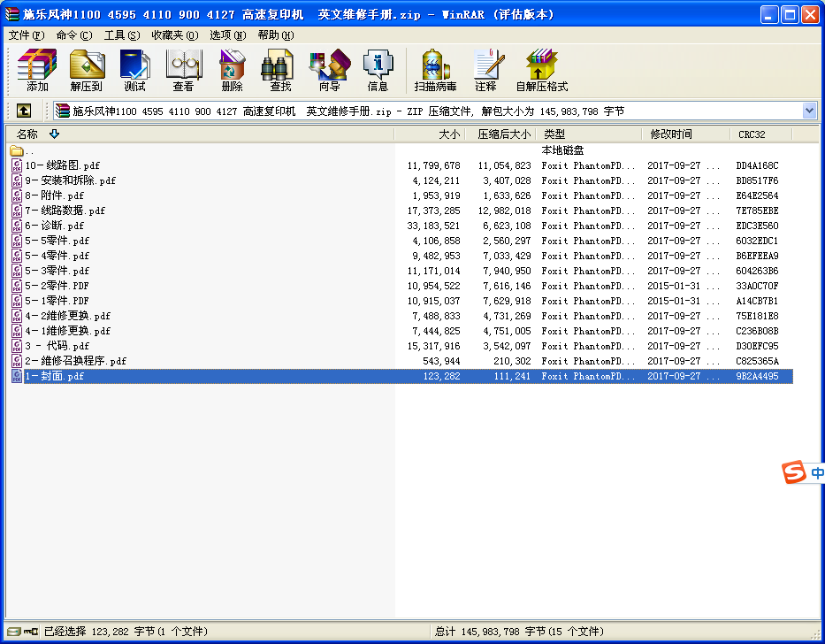825x644 pixels.
Task: Select file 5-4零件.pdf
Action: click(57, 256)
